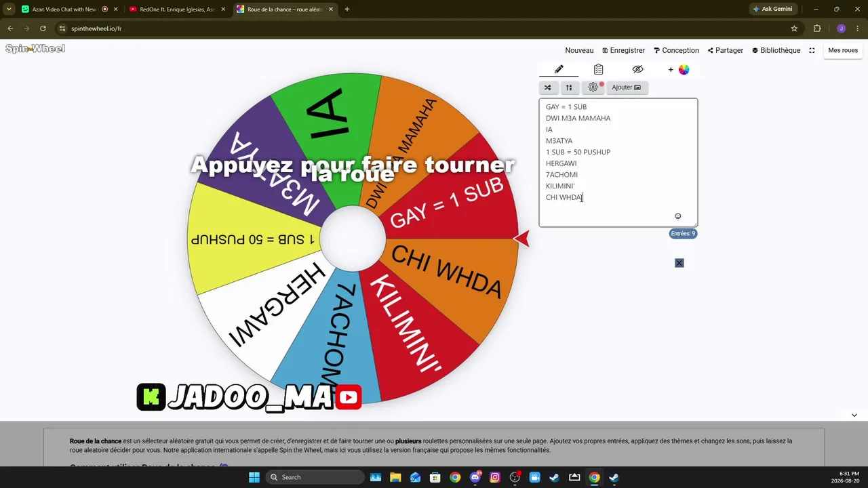868x488 pixels.
Task: Click the Mes roues button
Action: (x=843, y=50)
